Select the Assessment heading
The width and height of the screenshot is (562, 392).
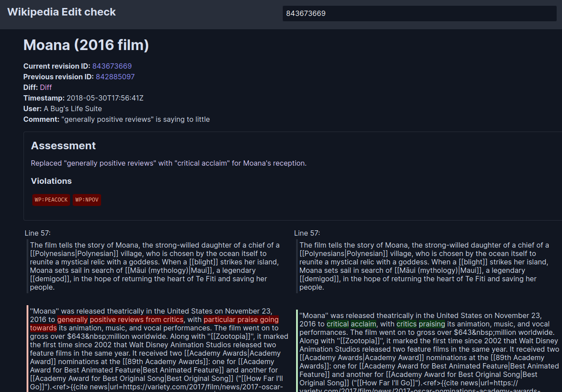click(63, 146)
